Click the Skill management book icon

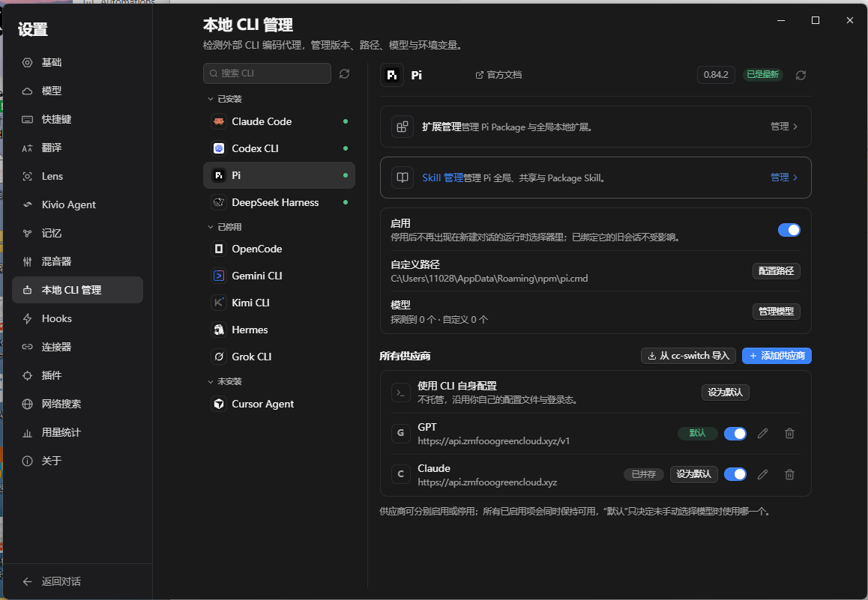(x=403, y=178)
